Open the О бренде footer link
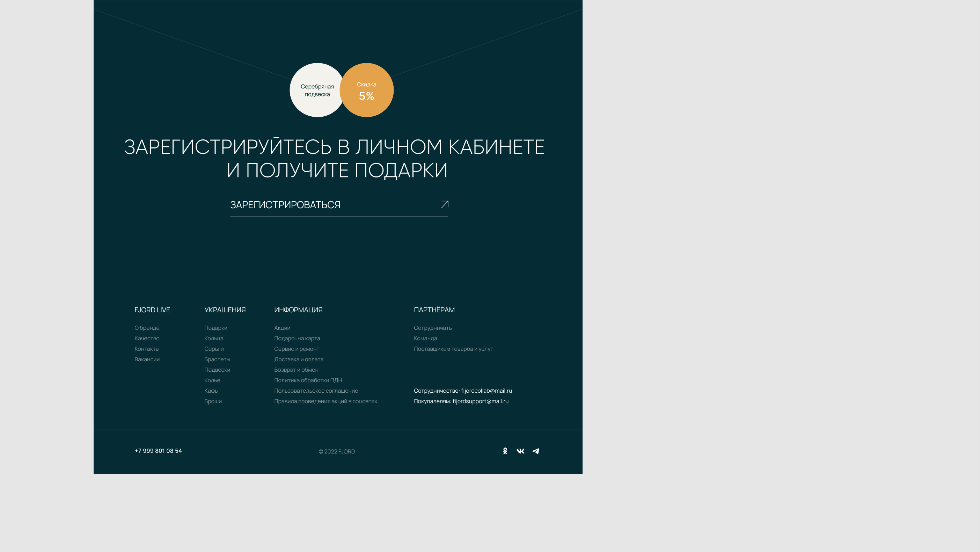The width and height of the screenshot is (980, 552). (147, 328)
